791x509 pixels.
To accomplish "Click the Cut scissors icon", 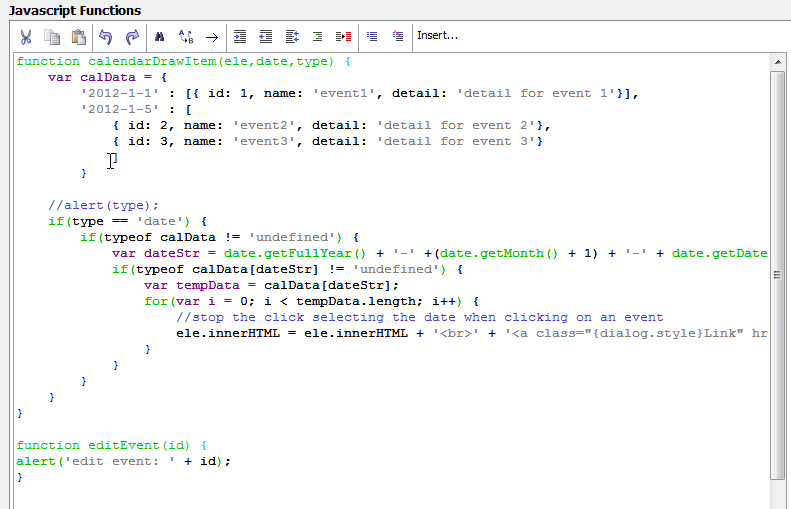I will pos(26,37).
